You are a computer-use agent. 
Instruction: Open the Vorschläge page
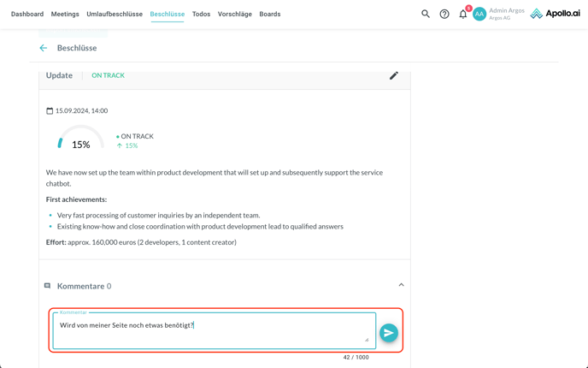click(x=234, y=15)
